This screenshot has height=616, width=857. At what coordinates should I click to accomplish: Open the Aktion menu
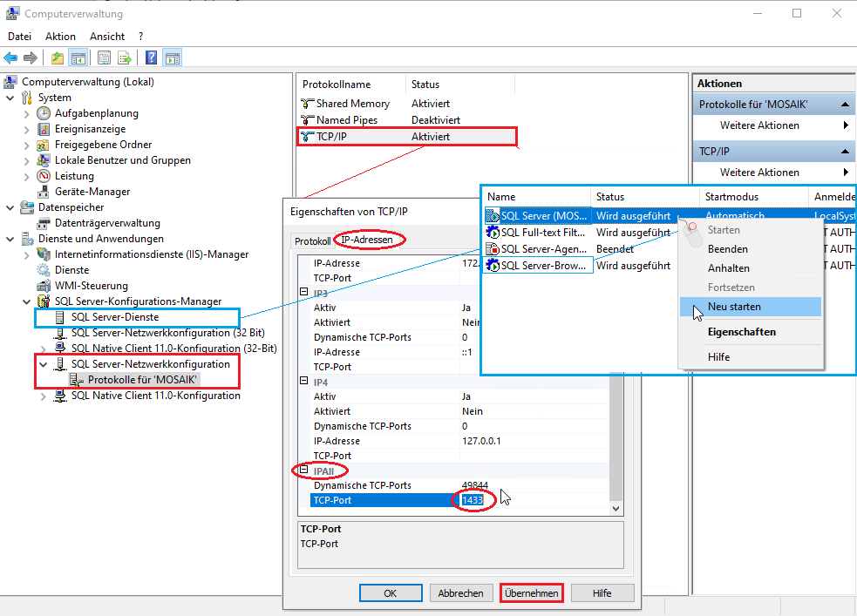[60, 37]
